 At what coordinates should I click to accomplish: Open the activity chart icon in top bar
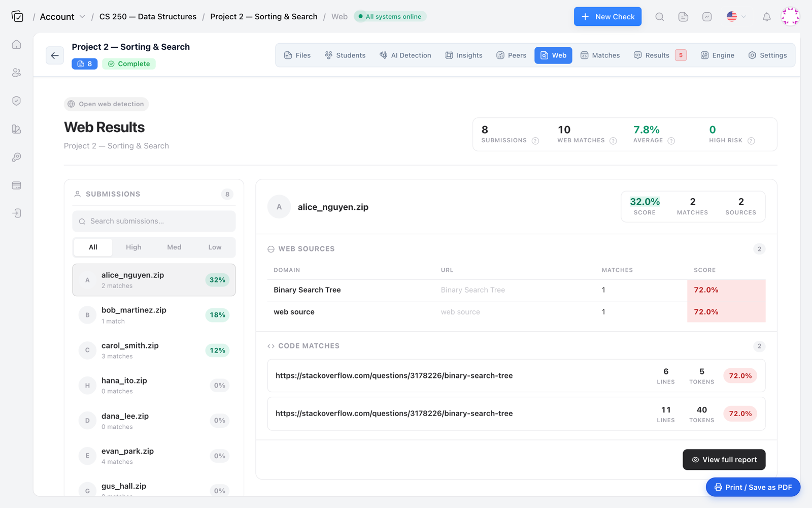pos(707,17)
